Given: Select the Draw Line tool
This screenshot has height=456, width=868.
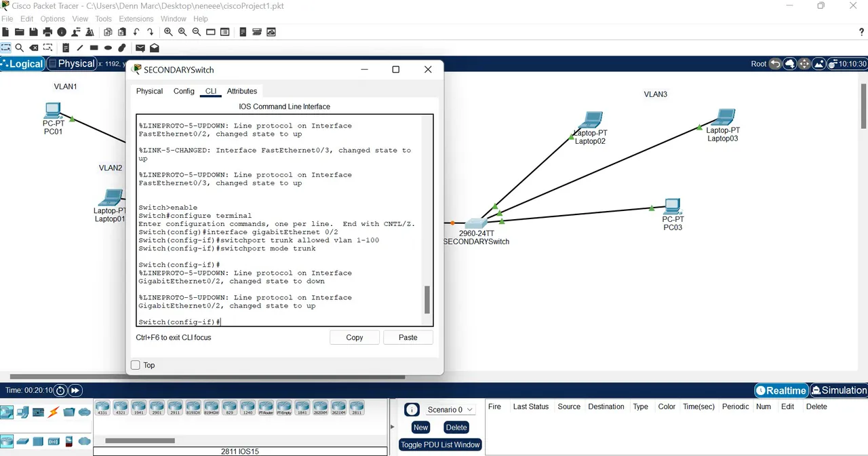Looking at the screenshot, I should [80, 47].
